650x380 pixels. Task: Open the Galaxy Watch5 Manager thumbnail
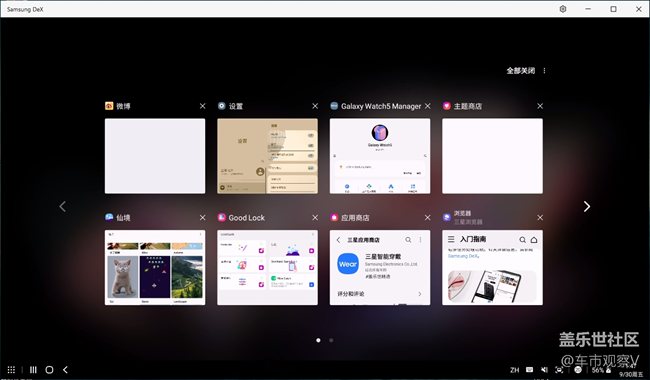[380, 156]
